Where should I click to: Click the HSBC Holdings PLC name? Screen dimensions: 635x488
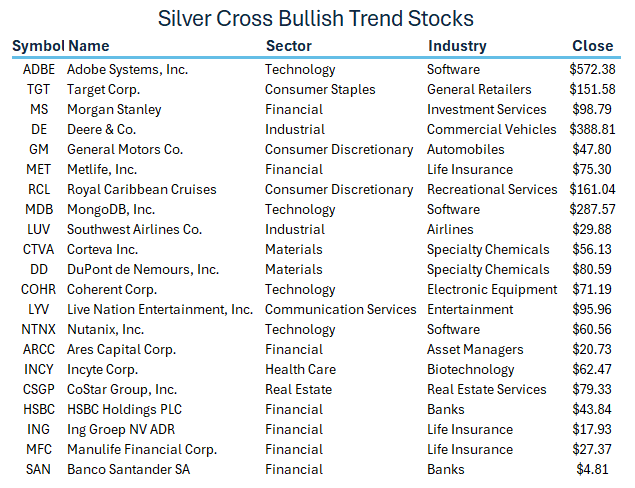126,410
